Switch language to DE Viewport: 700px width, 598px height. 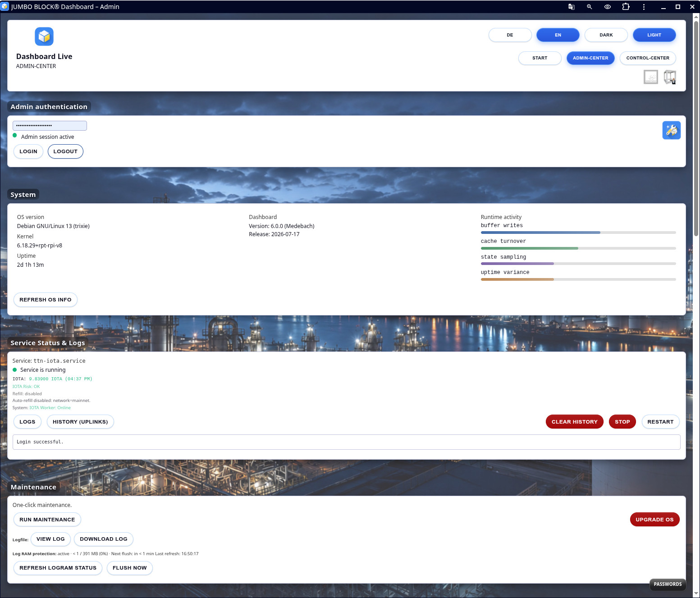click(510, 35)
